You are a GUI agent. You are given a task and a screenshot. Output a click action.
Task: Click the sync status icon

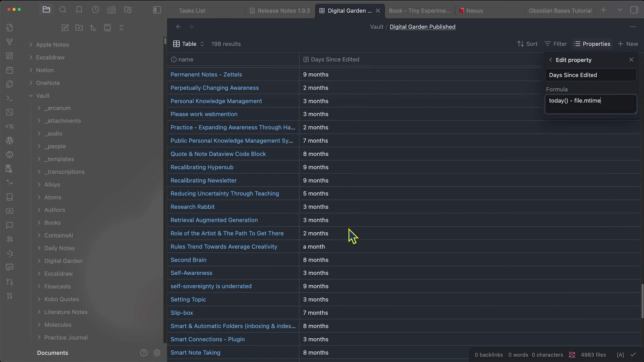tap(572, 355)
